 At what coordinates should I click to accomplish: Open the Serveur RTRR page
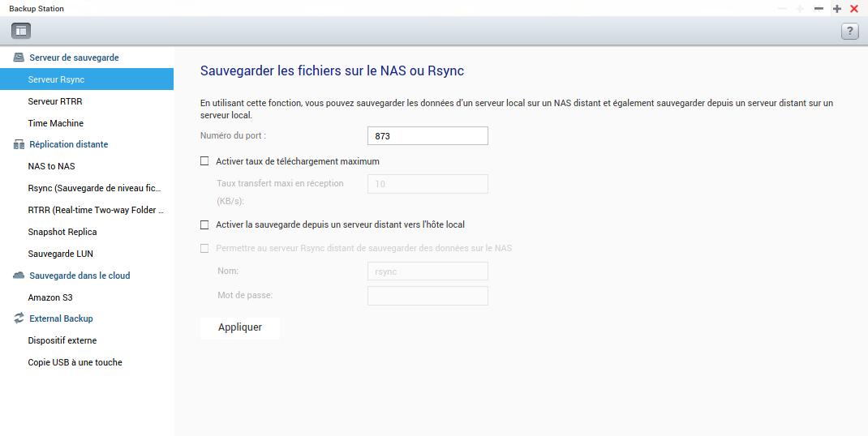coord(55,101)
